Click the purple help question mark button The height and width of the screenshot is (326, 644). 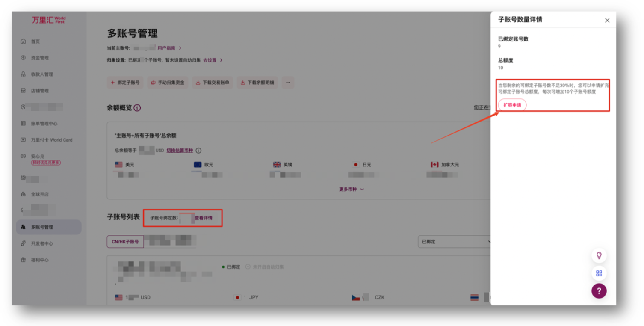click(599, 291)
